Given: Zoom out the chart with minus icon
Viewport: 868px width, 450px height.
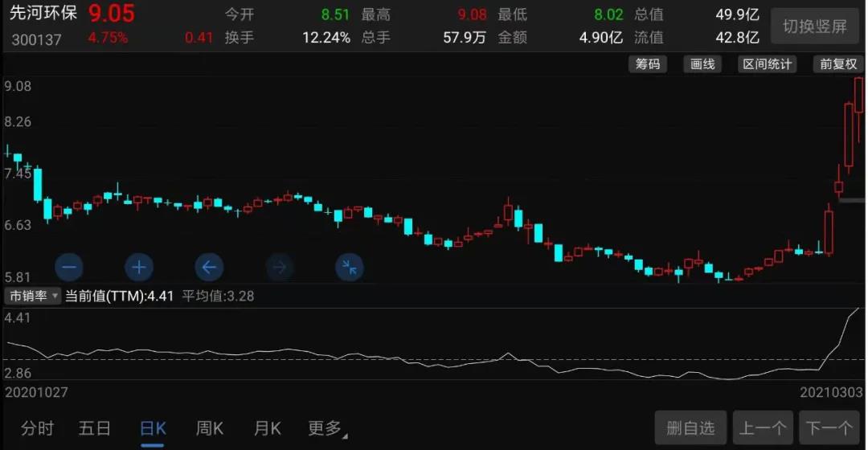Looking at the screenshot, I should (x=69, y=267).
